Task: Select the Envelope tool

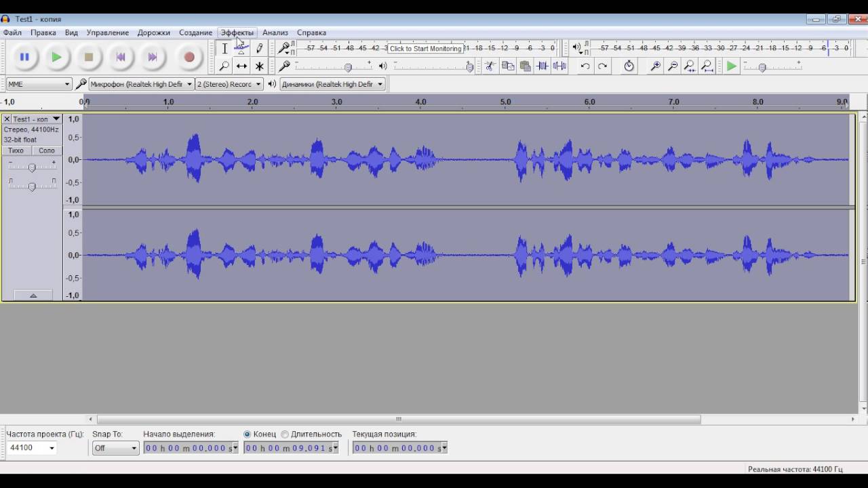Action: pos(241,49)
